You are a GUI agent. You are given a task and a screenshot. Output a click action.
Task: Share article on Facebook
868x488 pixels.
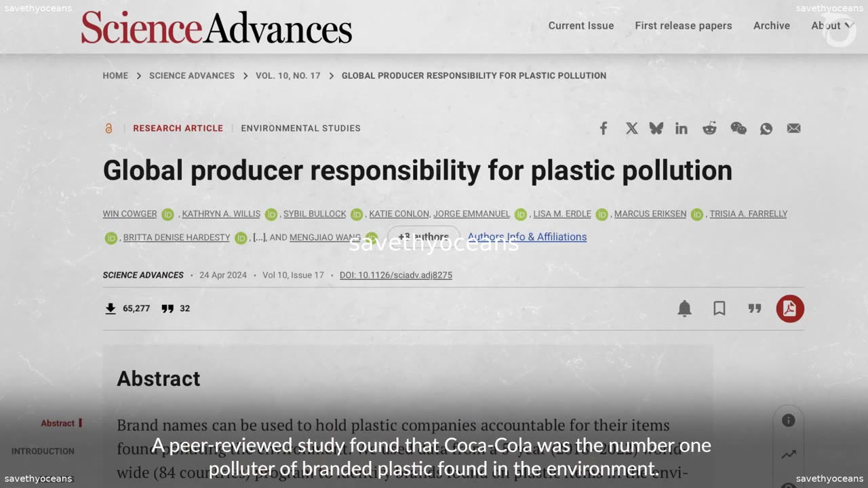604,128
